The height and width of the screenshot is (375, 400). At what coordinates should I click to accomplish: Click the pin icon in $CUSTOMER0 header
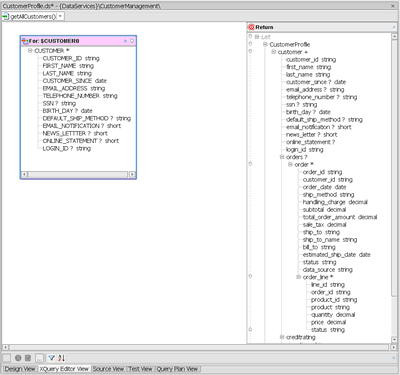tap(132, 41)
